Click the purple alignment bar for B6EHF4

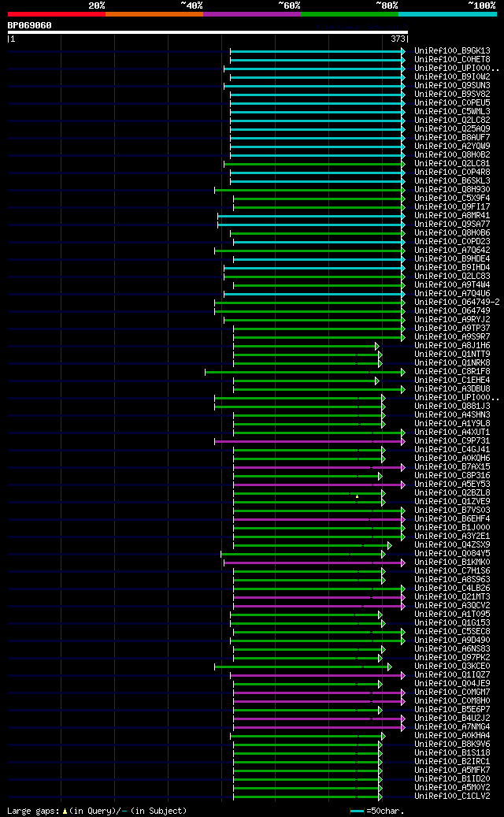click(319, 519)
